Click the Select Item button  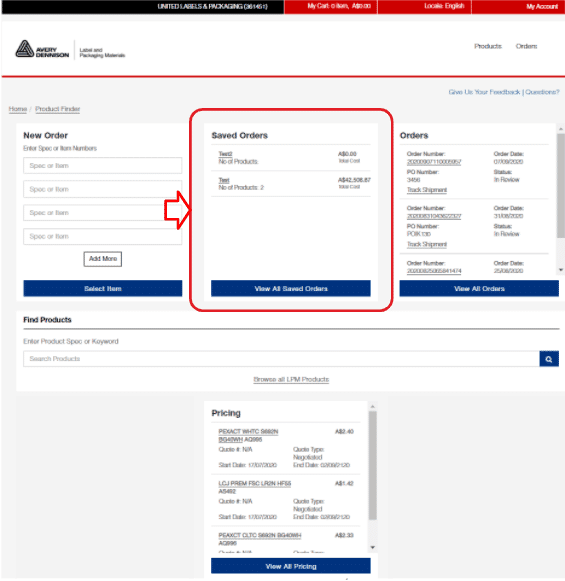coord(103,288)
